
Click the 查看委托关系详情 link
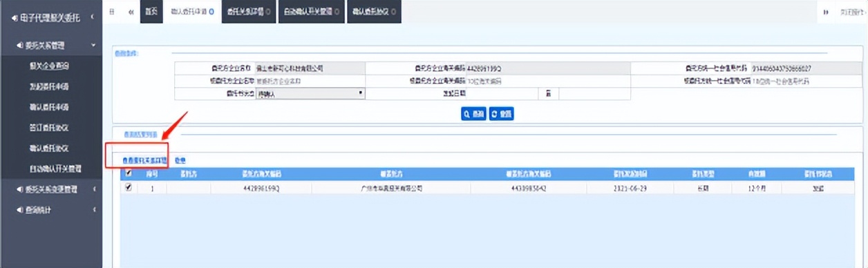pos(144,160)
